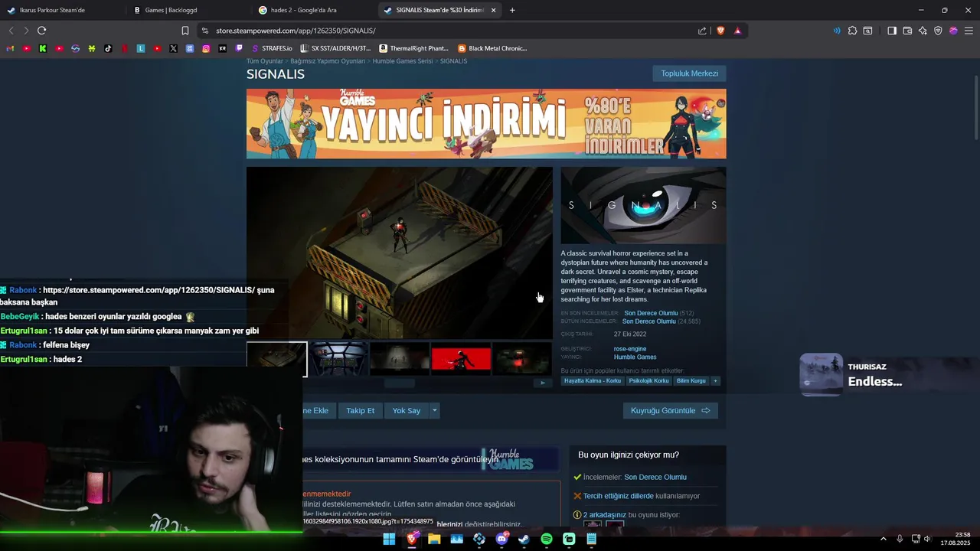Show hidden system tray icons
Viewport: 980px width, 551px height.
(x=884, y=539)
